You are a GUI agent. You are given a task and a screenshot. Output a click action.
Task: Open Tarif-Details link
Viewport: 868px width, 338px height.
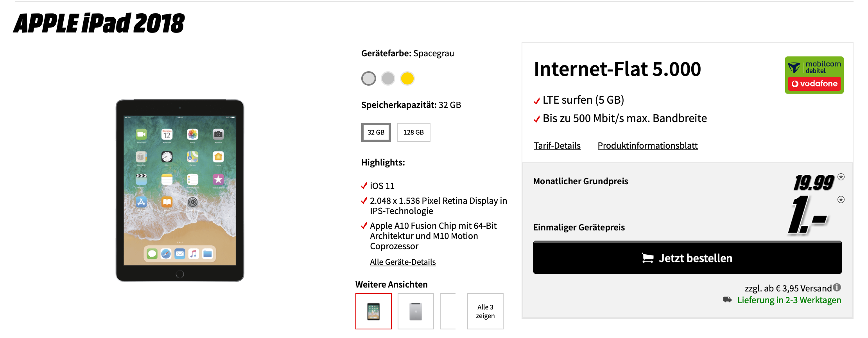[557, 146]
